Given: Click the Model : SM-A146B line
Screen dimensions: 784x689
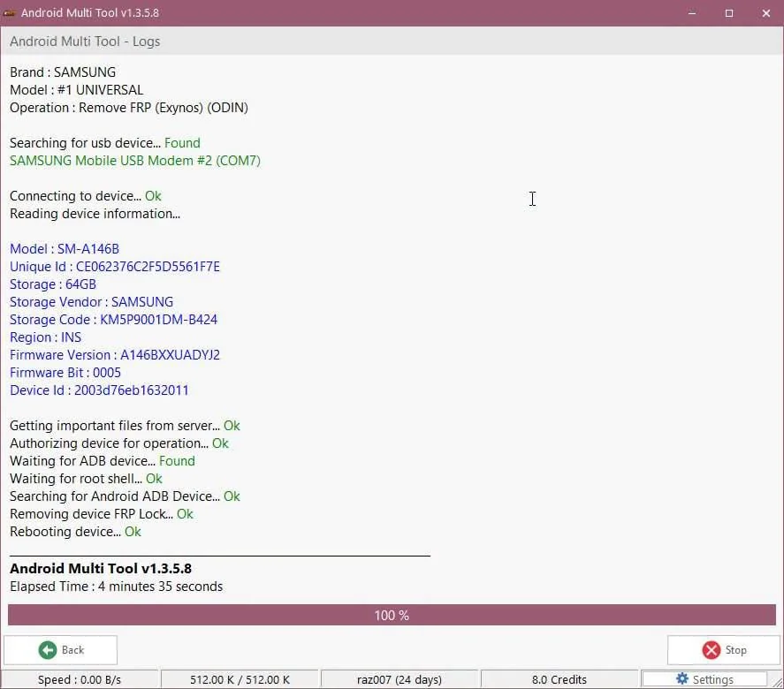Looking at the screenshot, I should pyautogui.click(x=65, y=249).
